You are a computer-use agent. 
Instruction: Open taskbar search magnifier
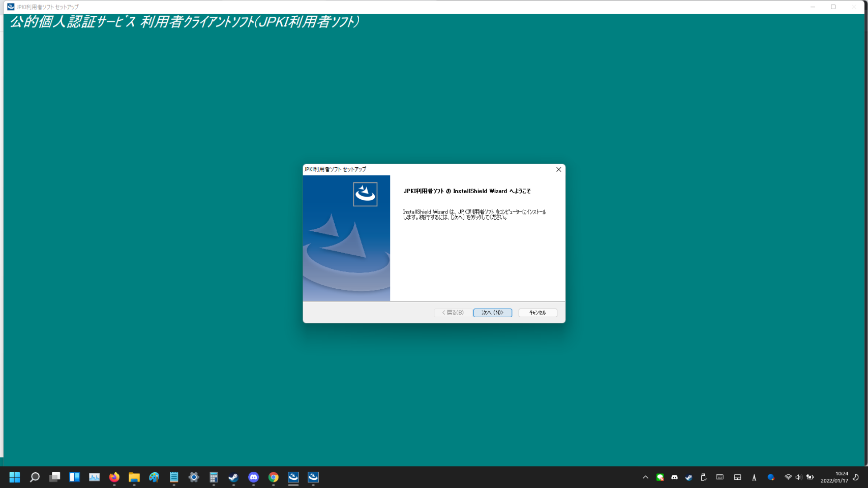click(35, 477)
